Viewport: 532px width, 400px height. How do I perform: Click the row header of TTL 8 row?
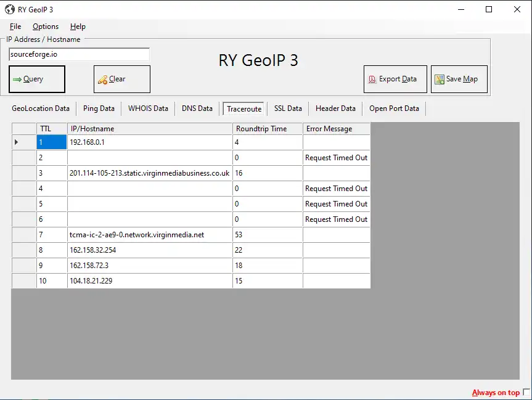[24, 250]
